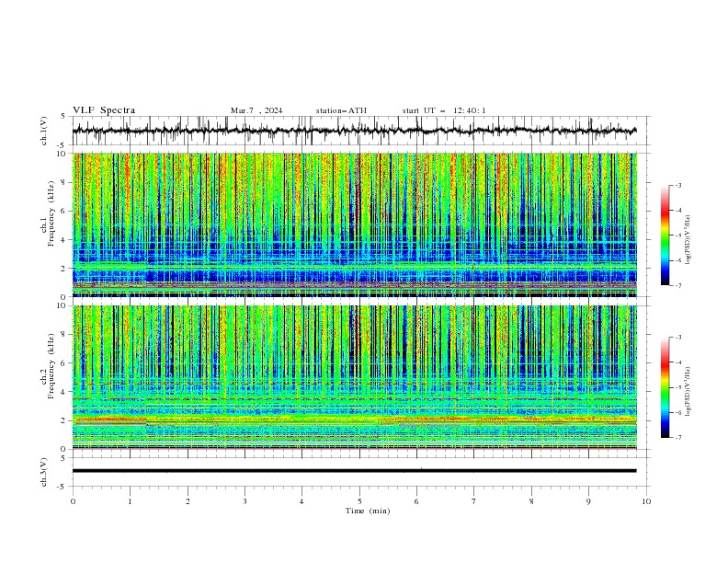728x563 pixels.
Task: Click the ch.3 flat voltage trace
Action: click(x=354, y=471)
